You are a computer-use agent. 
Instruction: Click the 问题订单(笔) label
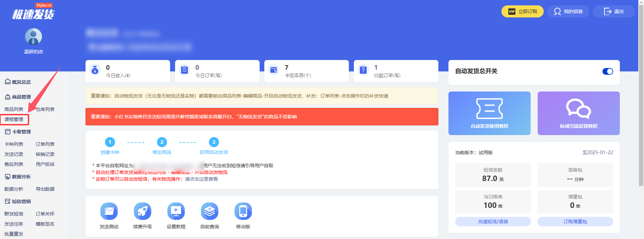pos(387,75)
